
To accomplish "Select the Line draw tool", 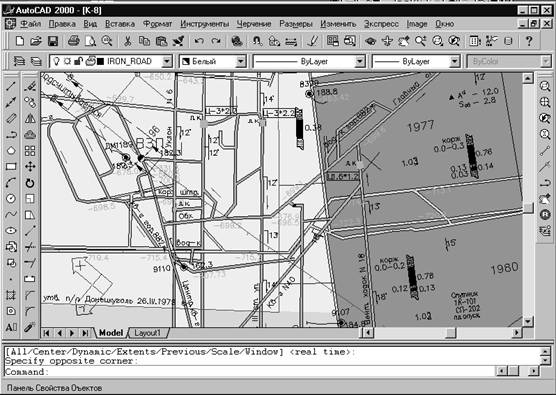I will tap(11, 86).
